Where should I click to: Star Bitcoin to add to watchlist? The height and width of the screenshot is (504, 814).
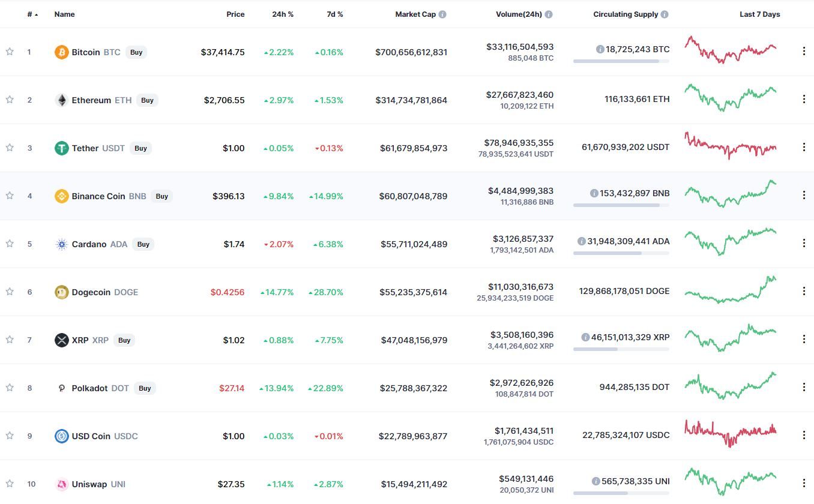click(10, 52)
